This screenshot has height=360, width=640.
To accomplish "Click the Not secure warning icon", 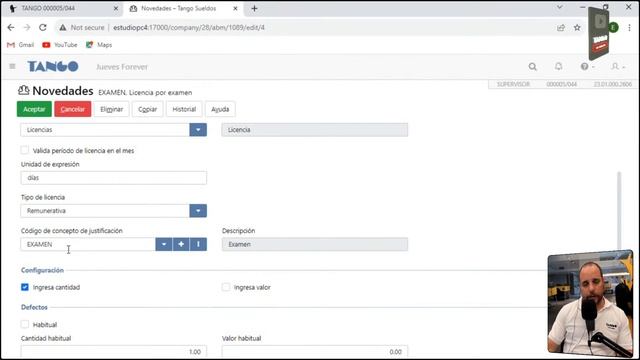I will (x=62, y=27).
